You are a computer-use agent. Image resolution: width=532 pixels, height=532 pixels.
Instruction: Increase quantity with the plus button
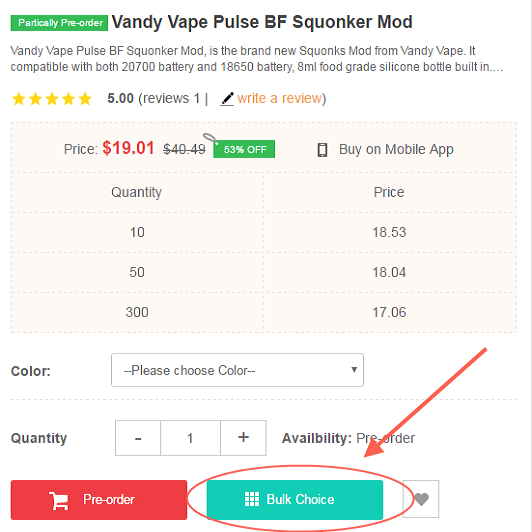point(243,438)
